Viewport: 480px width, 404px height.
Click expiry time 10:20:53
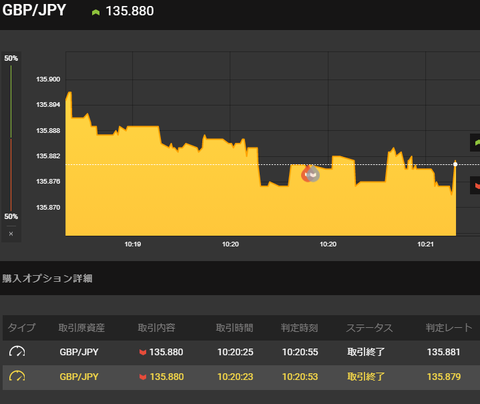click(300, 377)
